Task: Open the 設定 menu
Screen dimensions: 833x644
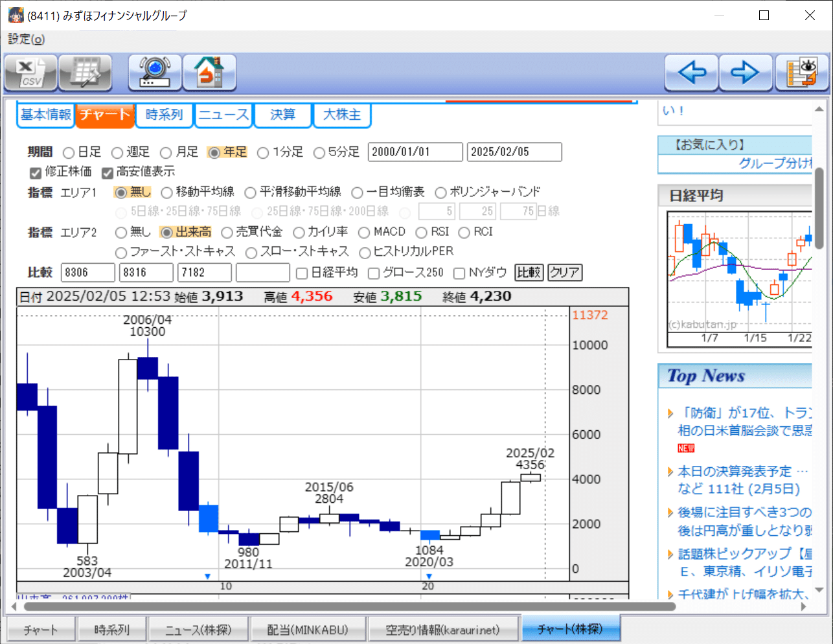Action: click(x=26, y=40)
